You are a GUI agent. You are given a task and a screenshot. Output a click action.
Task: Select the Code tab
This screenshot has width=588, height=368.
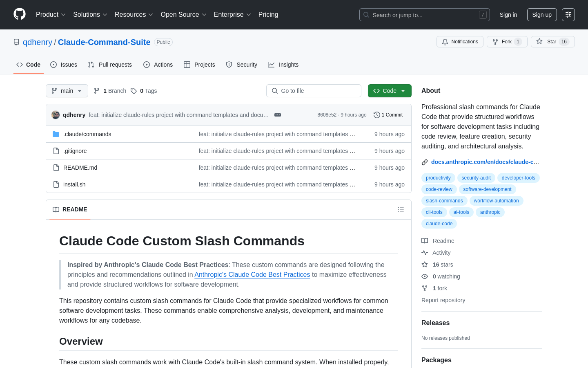[x=29, y=65]
